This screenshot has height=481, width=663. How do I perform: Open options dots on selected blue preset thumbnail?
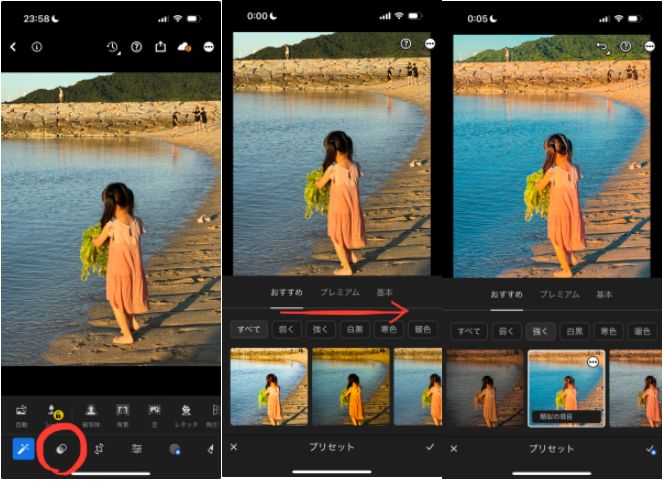pos(593,362)
